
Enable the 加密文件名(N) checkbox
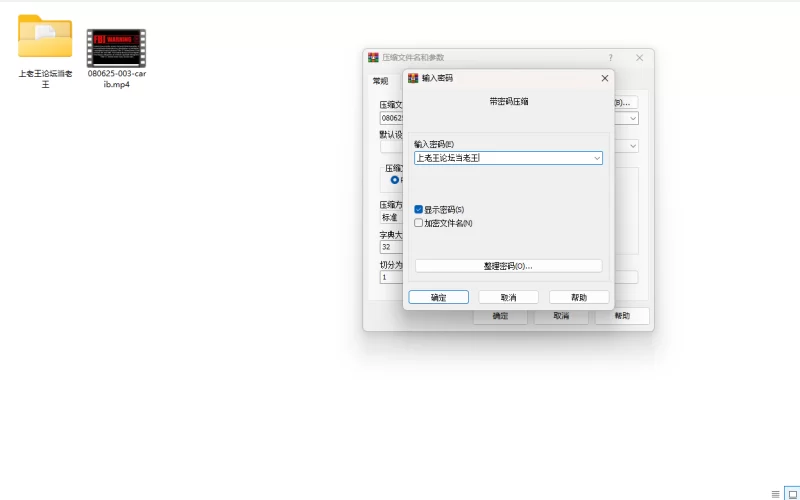click(418, 223)
